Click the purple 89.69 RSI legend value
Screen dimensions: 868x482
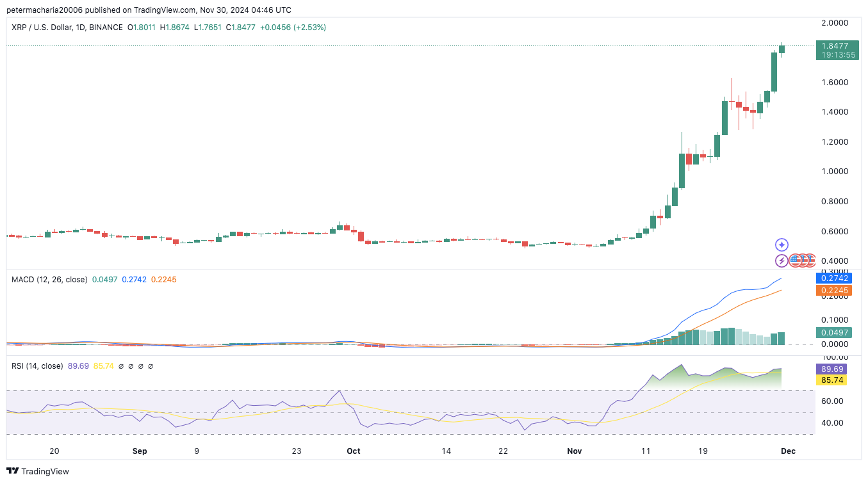tap(78, 366)
